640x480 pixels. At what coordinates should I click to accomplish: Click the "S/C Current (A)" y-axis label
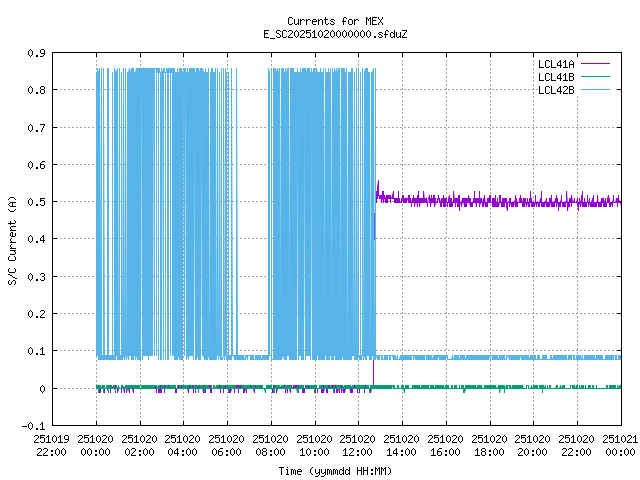tap(12, 238)
